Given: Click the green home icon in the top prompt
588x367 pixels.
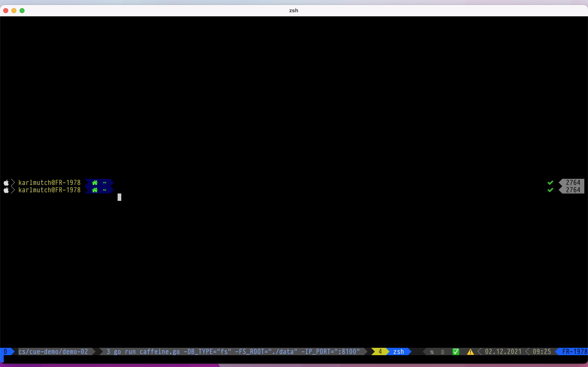Looking at the screenshot, I should 94,182.
